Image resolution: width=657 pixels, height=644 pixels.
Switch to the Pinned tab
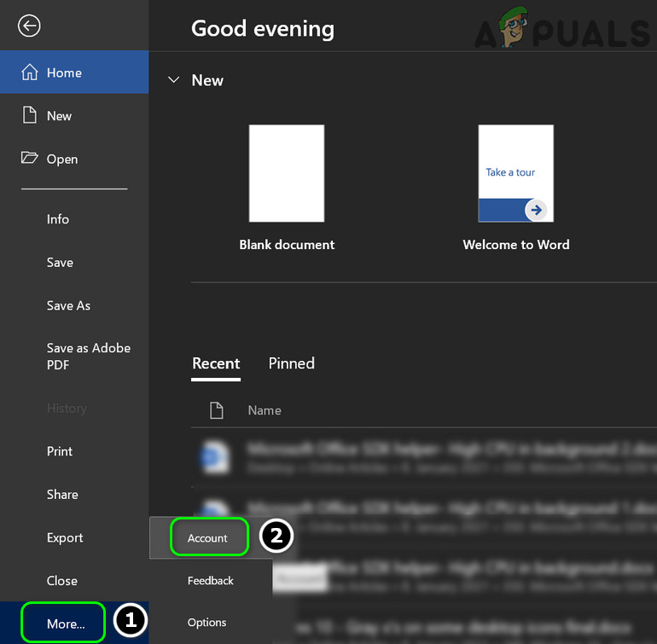point(291,363)
